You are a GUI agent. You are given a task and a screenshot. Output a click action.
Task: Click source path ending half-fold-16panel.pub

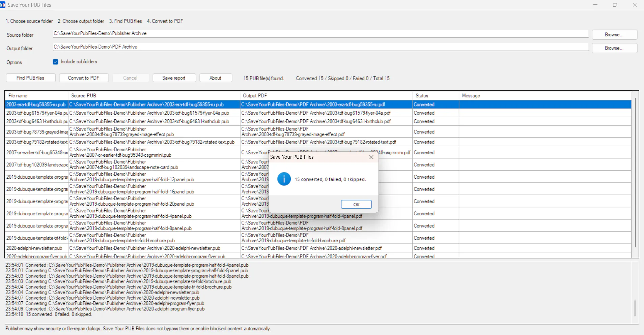[x=154, y=189]
